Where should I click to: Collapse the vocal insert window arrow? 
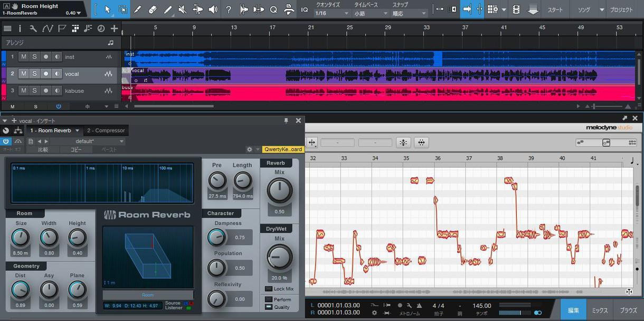pyautogui.click(x=5, y=121)
